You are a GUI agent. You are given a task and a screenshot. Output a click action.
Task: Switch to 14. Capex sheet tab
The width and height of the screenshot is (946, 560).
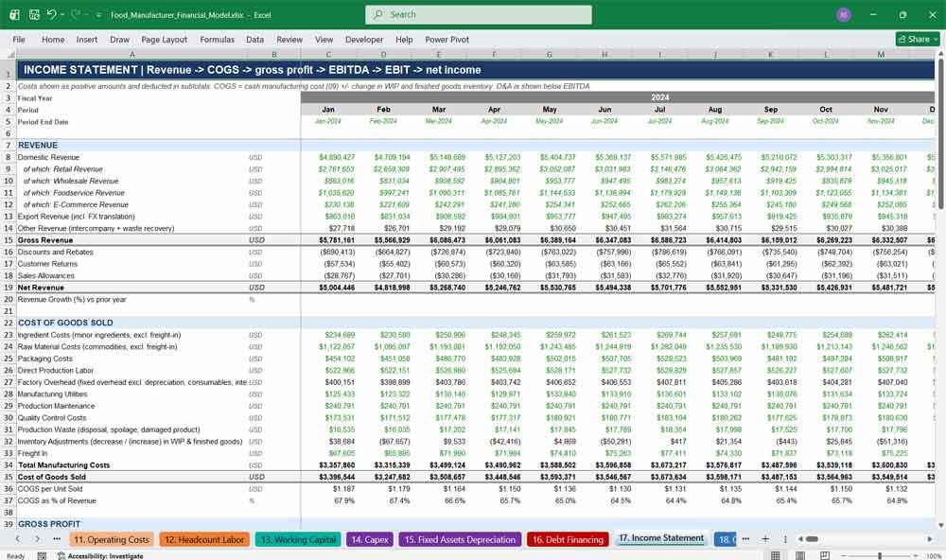click(370, 539)
